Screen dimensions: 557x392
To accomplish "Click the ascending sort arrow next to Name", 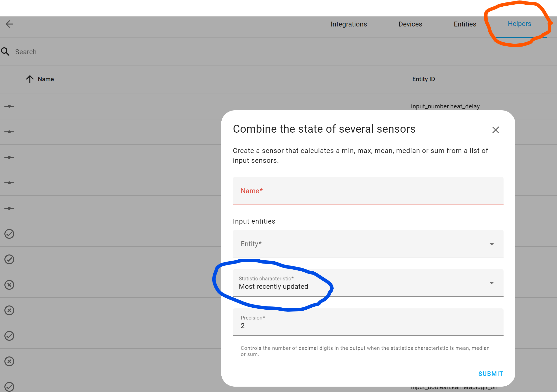I will (30, 79).
